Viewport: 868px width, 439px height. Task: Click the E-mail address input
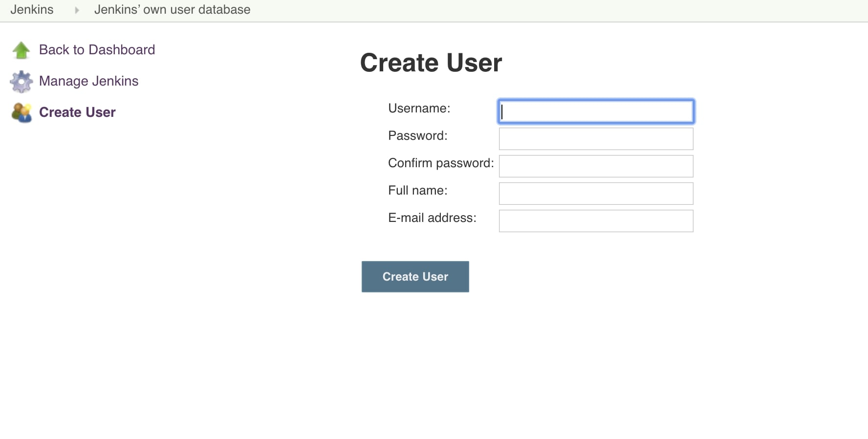click(596, 221)
